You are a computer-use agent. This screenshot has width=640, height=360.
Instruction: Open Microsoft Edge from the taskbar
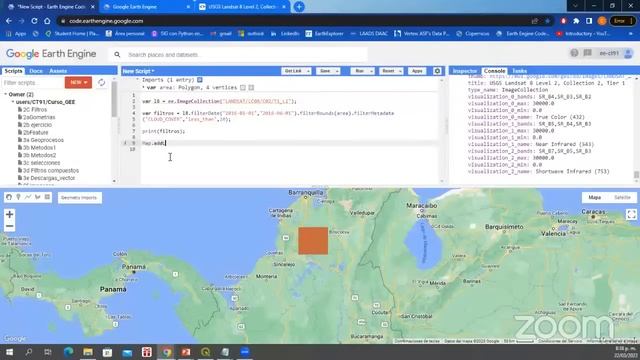[68, 352]
